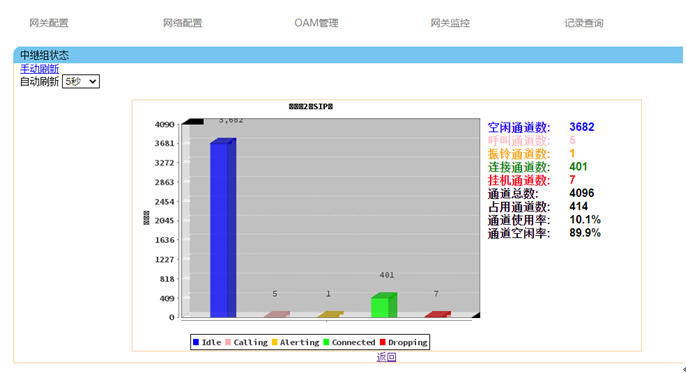This screenshot has height=373, width=686.
Task: Click the tall blue Idle bar
Action: [223, 228]
